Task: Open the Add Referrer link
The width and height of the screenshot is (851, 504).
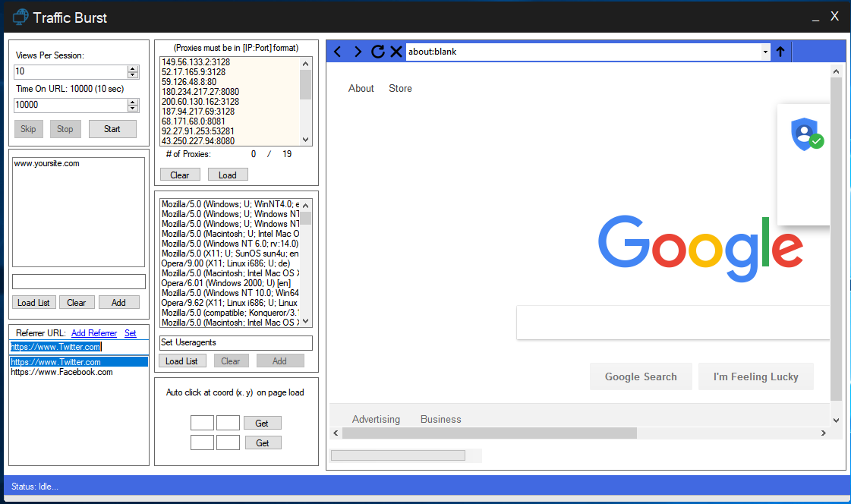Action: [94, 333]
